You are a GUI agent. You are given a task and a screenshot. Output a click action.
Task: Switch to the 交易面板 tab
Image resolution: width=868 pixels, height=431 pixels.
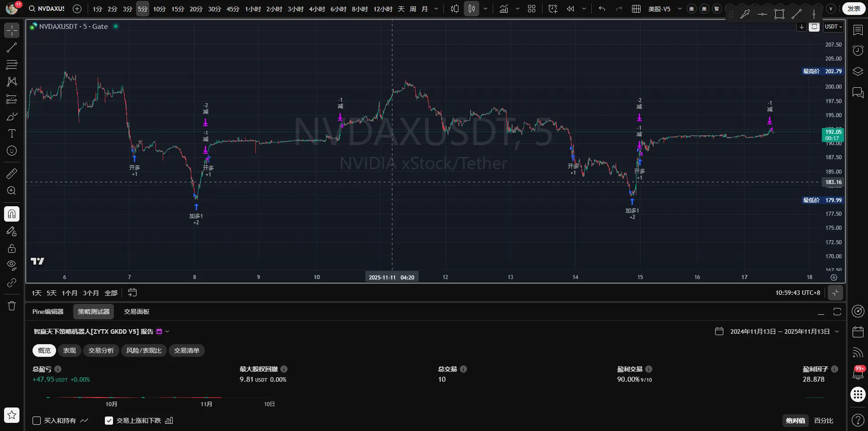pyautogui.click(x=137, y=312)
